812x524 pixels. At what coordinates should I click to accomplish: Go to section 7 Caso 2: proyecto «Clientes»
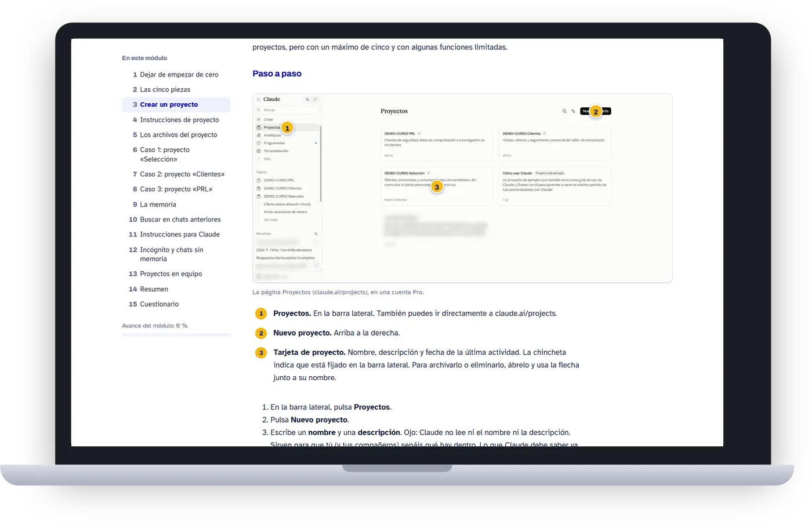tap(176, 174)
